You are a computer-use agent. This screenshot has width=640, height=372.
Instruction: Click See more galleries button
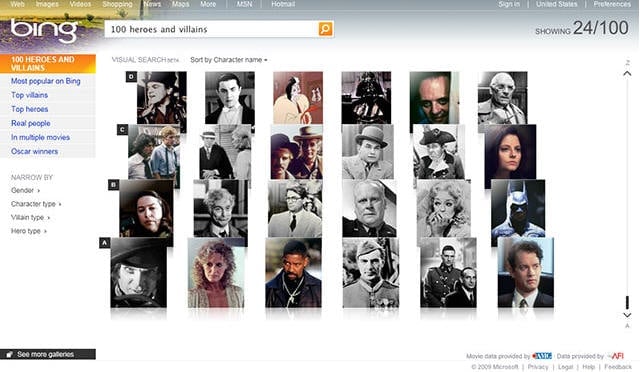tap(48, 354)
